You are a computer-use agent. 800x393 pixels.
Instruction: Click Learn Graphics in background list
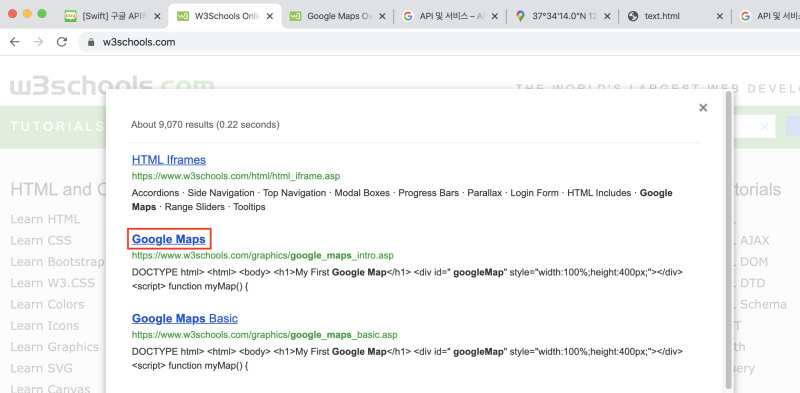(x=55, y=347)
